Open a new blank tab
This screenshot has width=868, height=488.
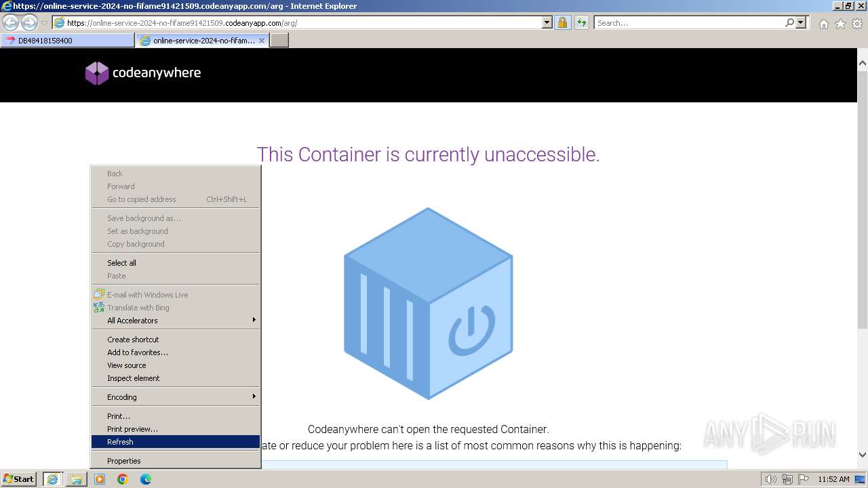tap(279, 41)
